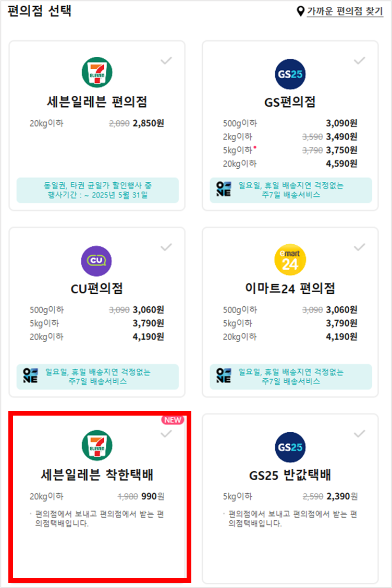392x588 pixels.
Task: Click the GS25 logo on 반값택배 card
Action: 289,447
